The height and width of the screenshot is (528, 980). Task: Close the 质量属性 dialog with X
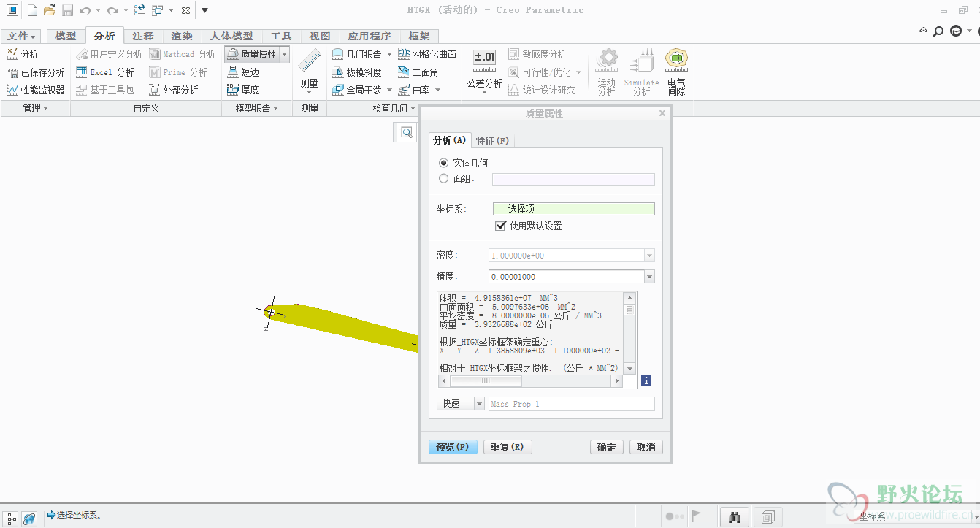(662, 113)
